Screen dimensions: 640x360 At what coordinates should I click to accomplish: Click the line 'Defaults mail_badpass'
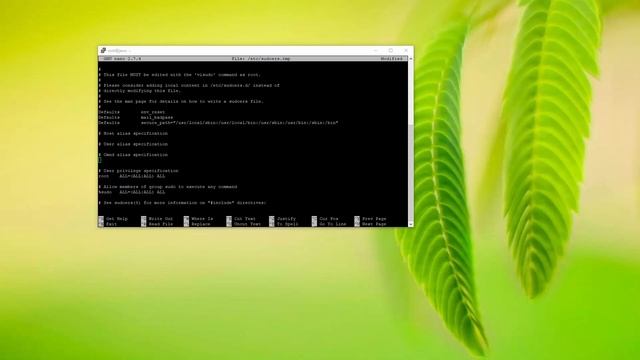coord(136,117)
